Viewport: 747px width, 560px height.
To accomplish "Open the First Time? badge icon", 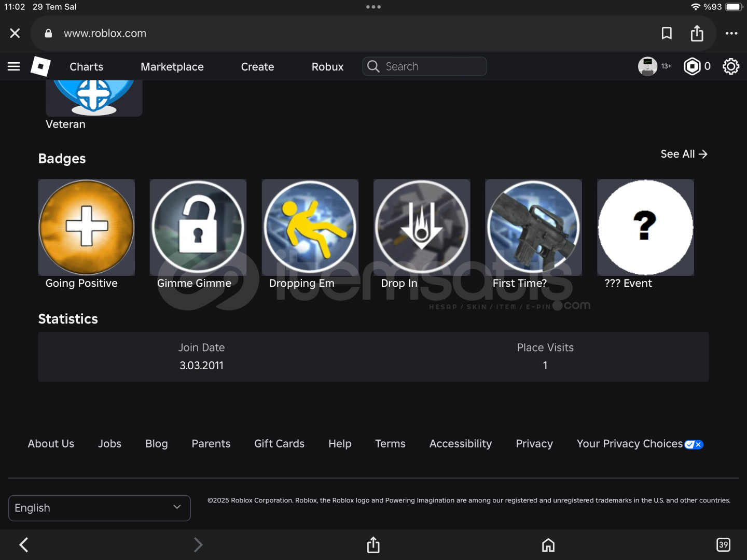I will coord(533,228).
